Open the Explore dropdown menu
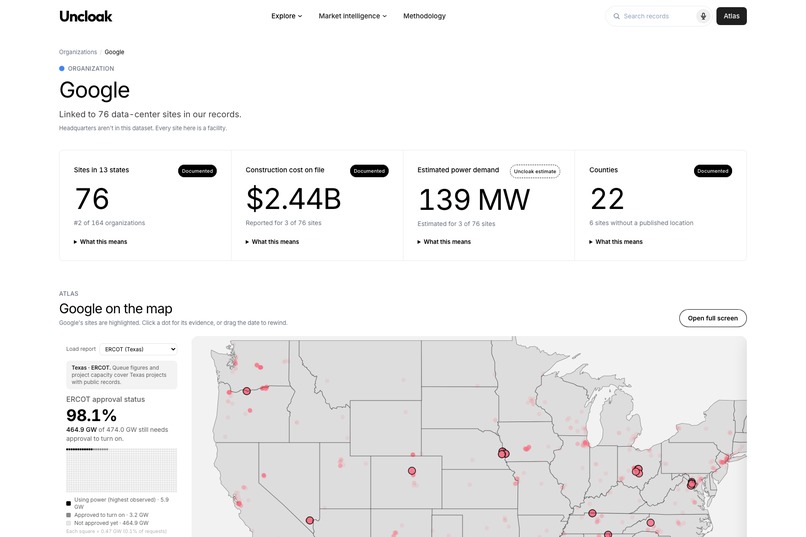 coord(286,16)
